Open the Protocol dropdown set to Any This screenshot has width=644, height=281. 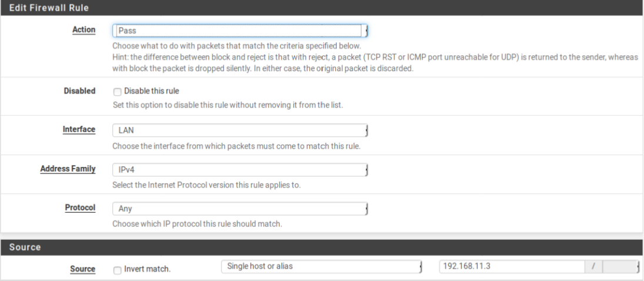(239, 208)
